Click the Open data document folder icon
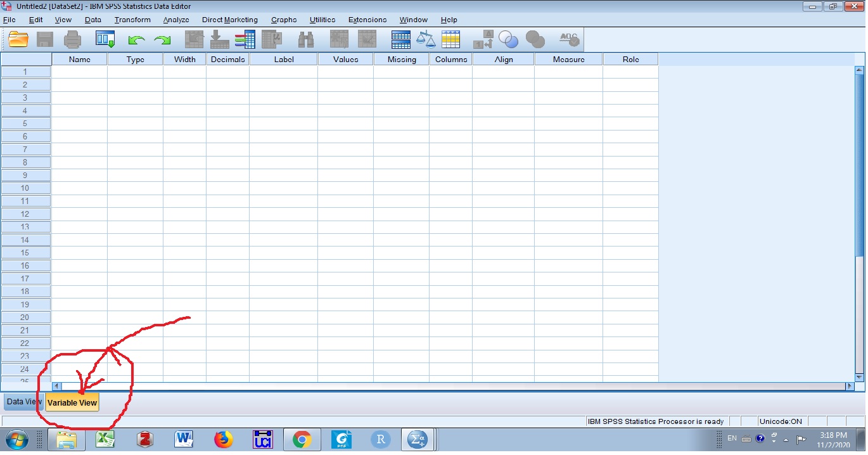Viewport: 868px width, 455px height. (18, 39)
